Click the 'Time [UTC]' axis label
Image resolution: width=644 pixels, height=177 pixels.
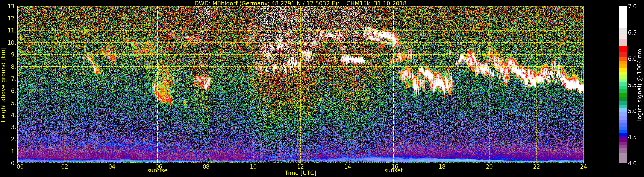(x=300, y=173)
